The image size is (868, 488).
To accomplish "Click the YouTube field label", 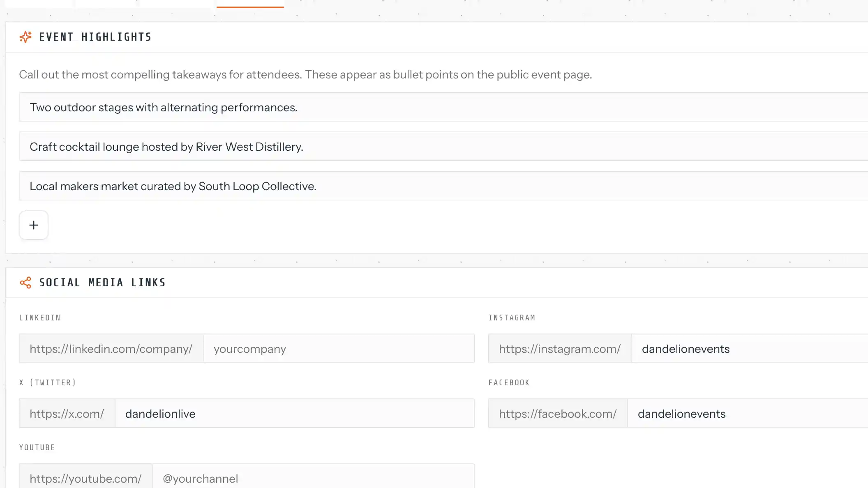I will coord(37,447).
